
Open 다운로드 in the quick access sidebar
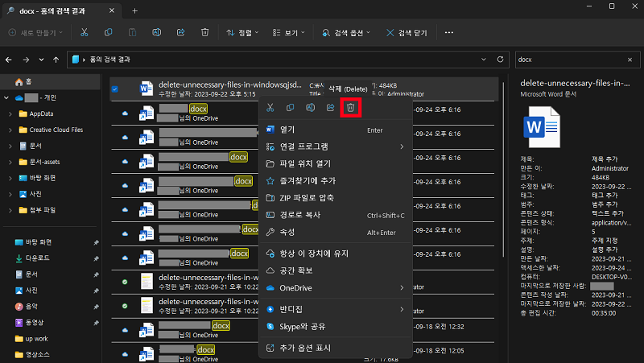(40, 258)
